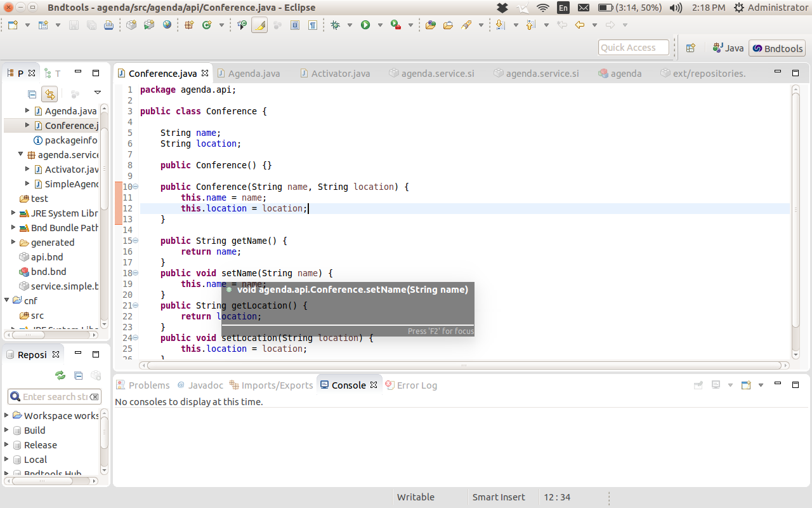Switch to Agenda.java editor tab
The image size is (812, 508).
point(247,73)
